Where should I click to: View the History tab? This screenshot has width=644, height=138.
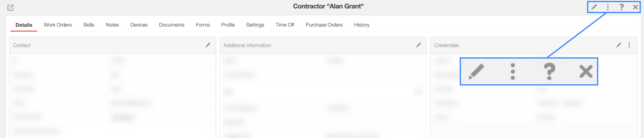(x=362, y=25)
